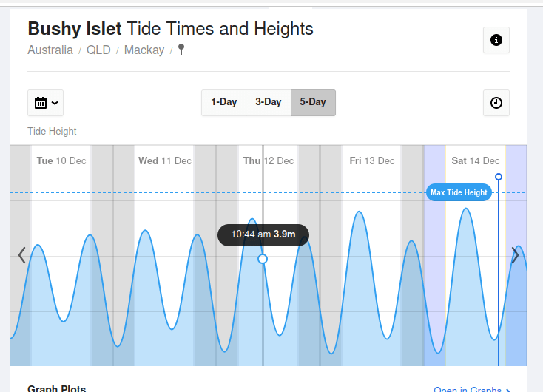Select the 3-Day view option

[x=268, y=102]
